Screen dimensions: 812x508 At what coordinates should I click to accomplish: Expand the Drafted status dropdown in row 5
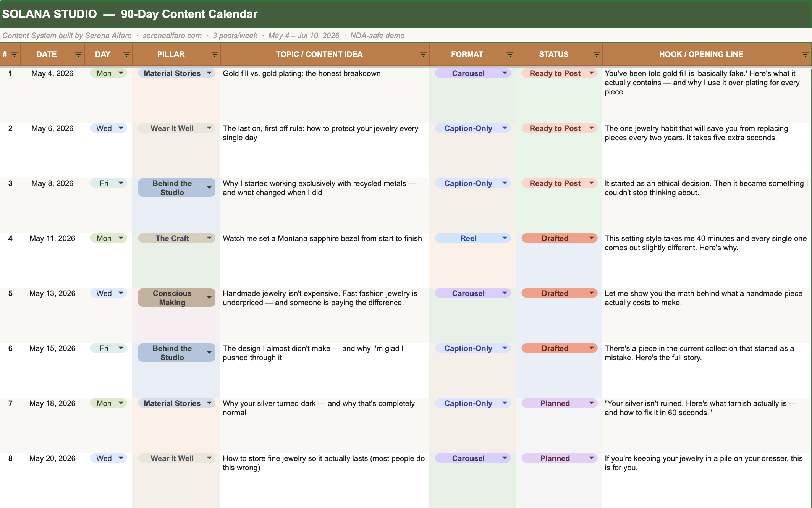click(592, 293)
